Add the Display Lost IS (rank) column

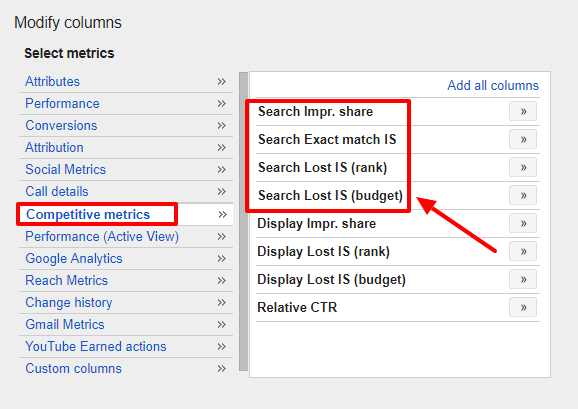[523, 251]
